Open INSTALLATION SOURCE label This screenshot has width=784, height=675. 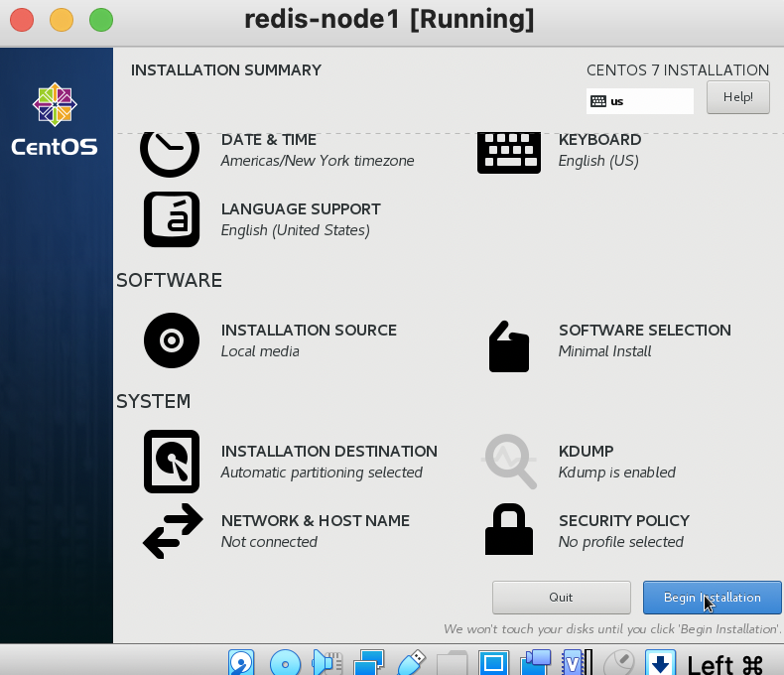coord(309,330)
